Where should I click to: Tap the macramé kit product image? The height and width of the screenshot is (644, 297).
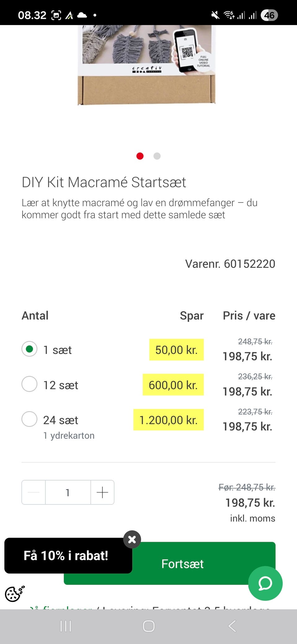[x=146, y=65]
